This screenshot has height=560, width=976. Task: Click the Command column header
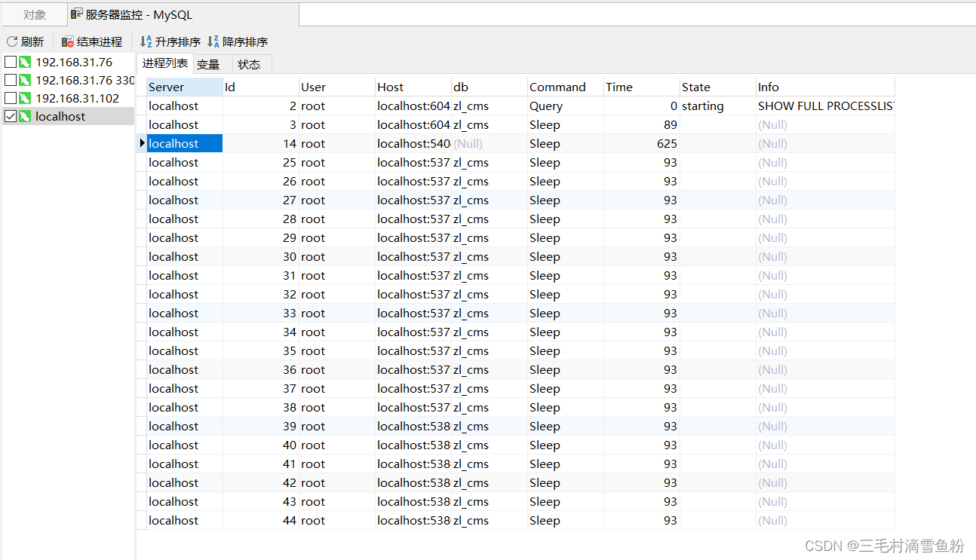[566, 87]
